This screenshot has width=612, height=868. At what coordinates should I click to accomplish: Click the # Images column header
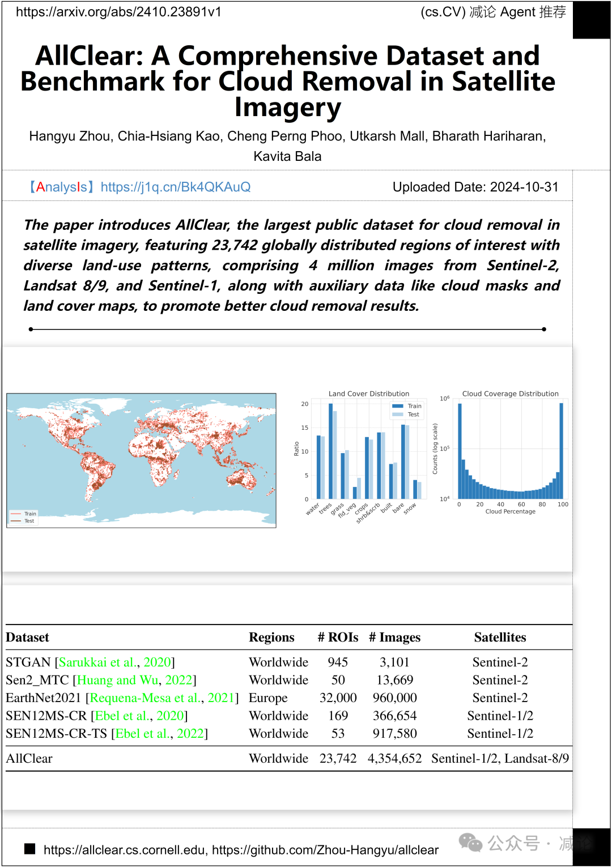click(394, 638)
